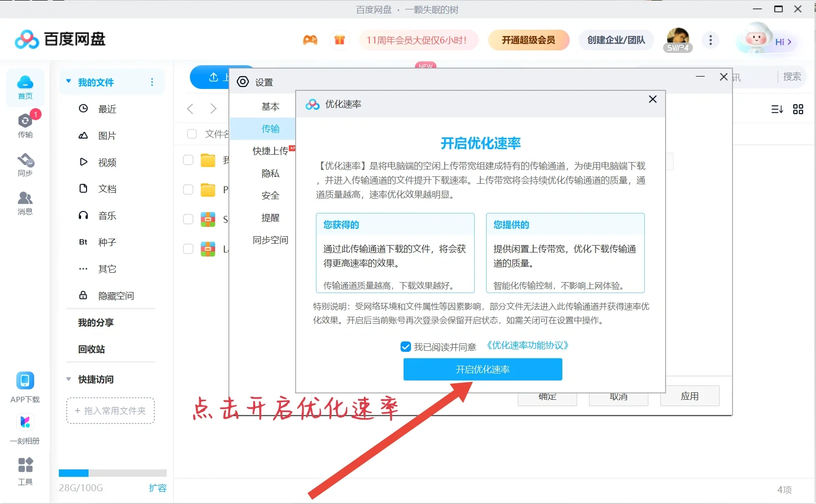Image resolution: width=816 pixels, height=504 pixels.
Task: Open the three-dot menu beside 我的文件
Action: point(152,82)
